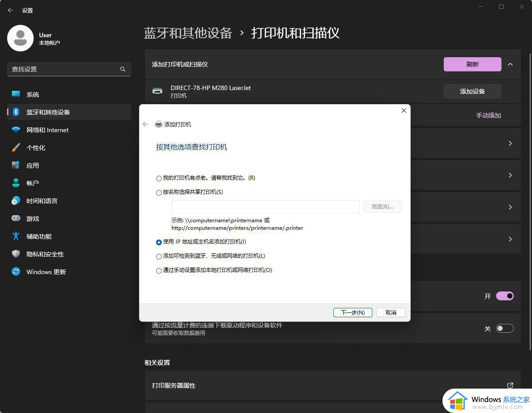Click the time and language clock icon

click(16, 201)
